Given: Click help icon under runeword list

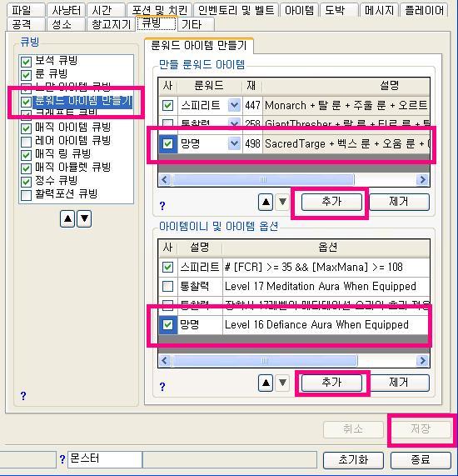Looking at the screenshot, I should (x=162, y=206).
